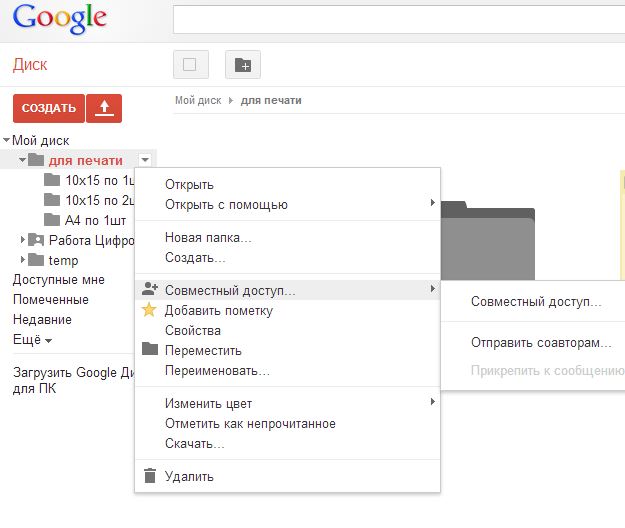Click the arrow beside Совместный доступ
The width and height of the screenshot is (625, 528).
pos(432,288)
